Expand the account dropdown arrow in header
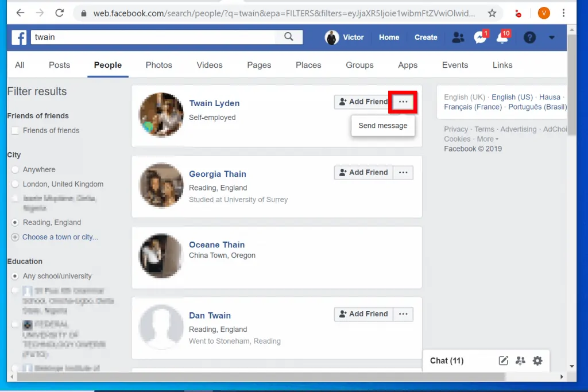Screen dimensions: 588x392 click(552, 37)
